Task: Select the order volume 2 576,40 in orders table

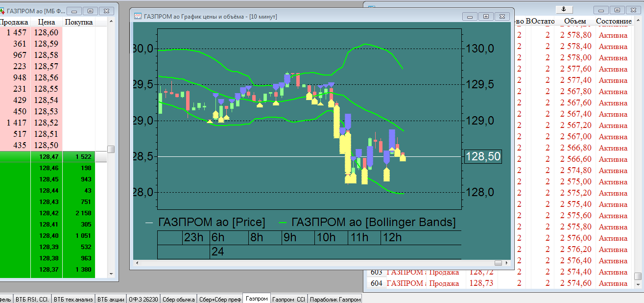Action: pos(575,261)
